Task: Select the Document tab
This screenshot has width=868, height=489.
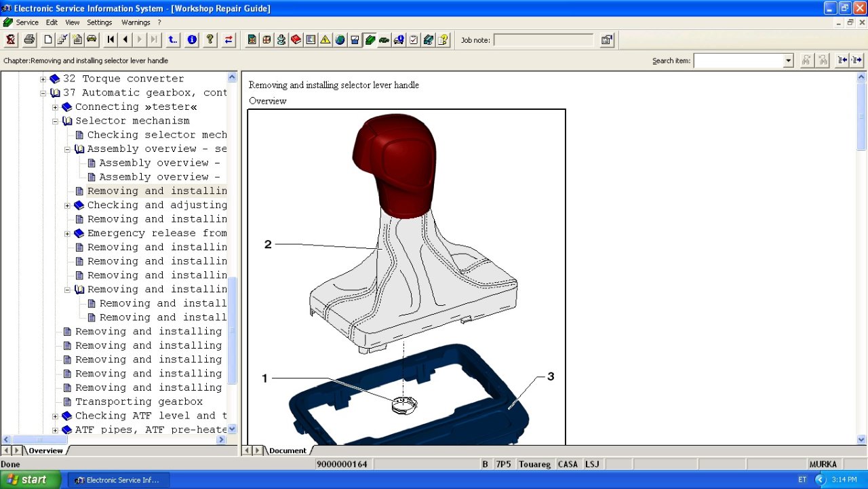Action: tap(288, 450)
